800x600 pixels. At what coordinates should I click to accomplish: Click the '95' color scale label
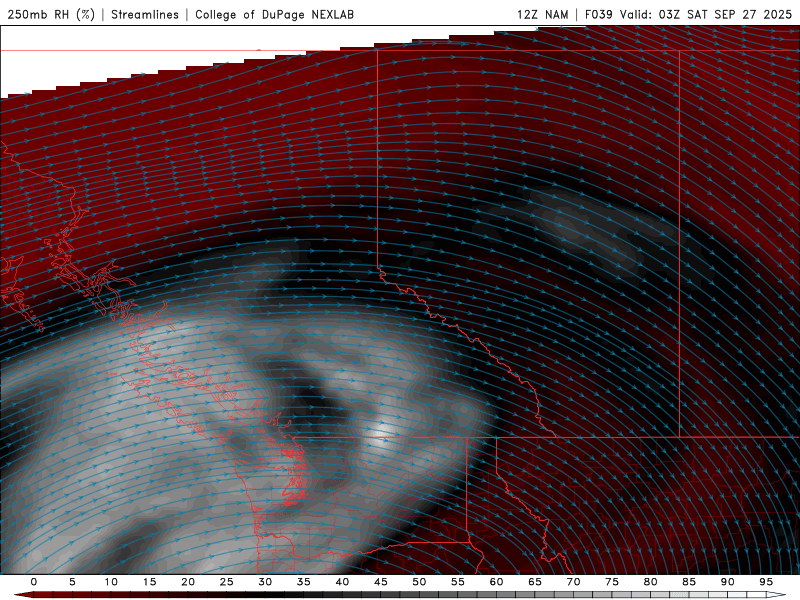[766, 582]
